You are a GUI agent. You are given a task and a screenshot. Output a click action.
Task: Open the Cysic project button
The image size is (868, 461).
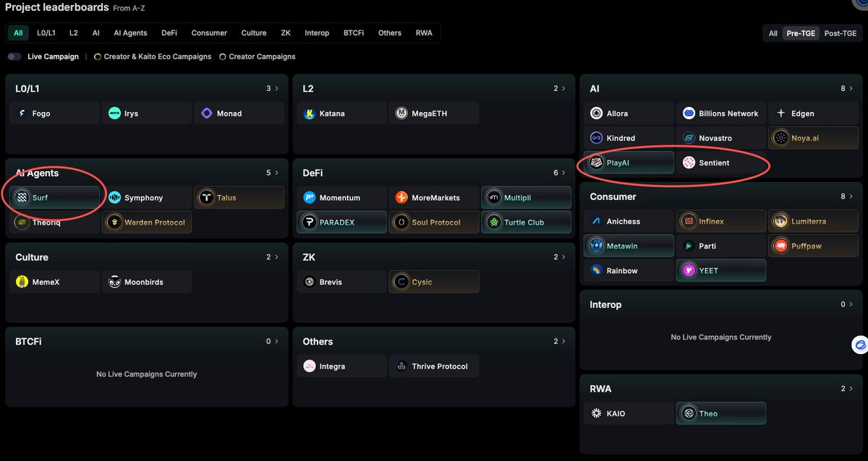coord(434,282)
